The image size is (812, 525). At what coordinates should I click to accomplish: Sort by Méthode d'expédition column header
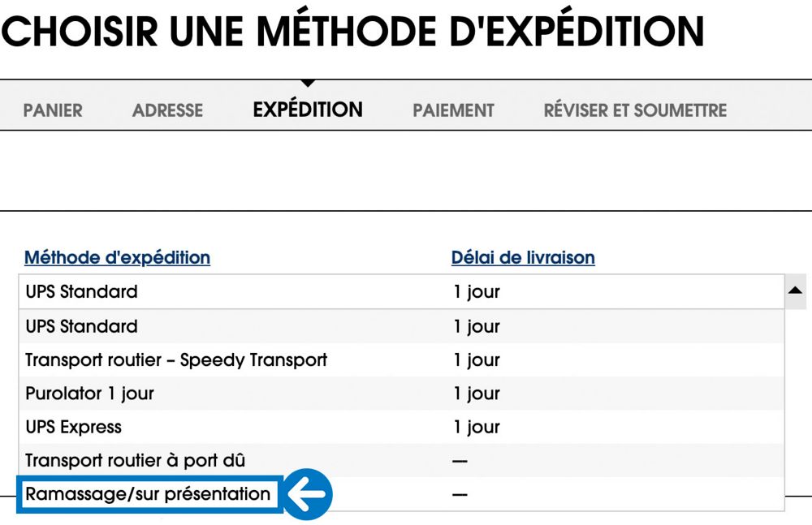pyautogui.click(x=117, y=257)
